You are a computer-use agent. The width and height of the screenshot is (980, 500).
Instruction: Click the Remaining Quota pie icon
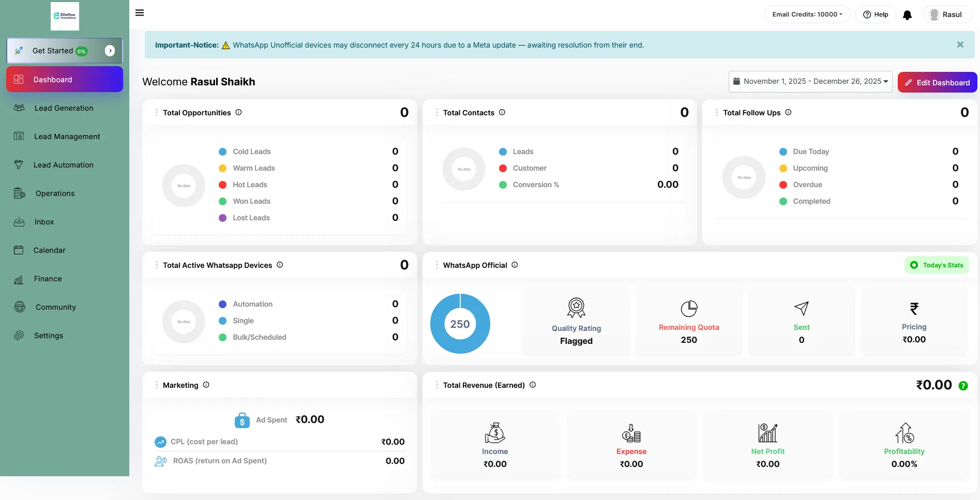[x=689, y=309]
